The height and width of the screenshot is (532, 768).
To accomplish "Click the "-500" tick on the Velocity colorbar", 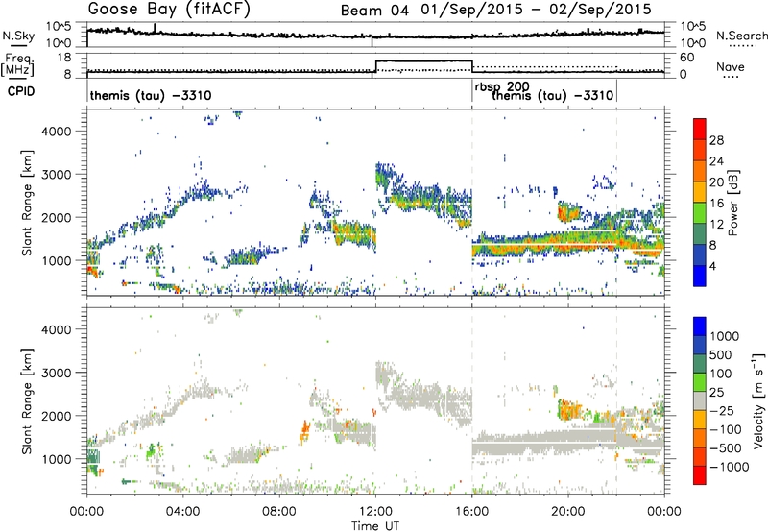I will [726, 448].
